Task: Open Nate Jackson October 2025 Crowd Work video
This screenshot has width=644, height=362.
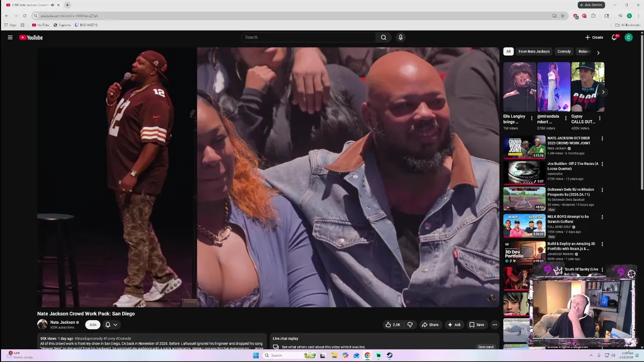Action: [x=524, y=147]
